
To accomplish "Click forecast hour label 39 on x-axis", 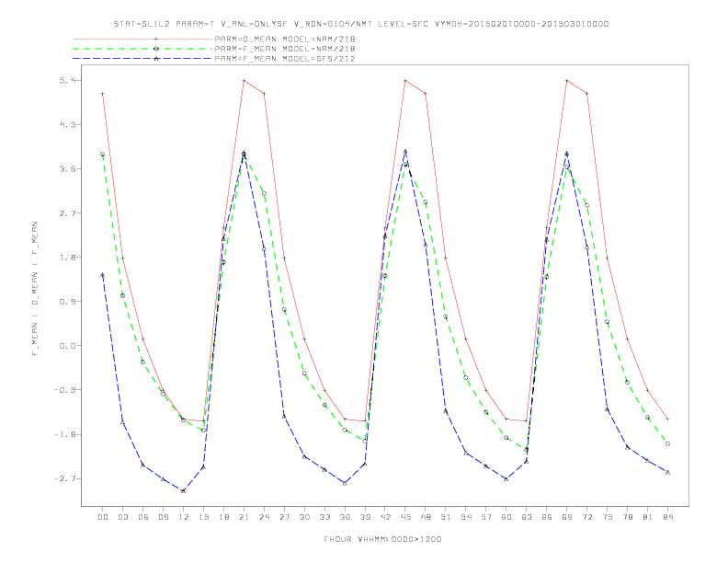I will (x=365, y=517).
